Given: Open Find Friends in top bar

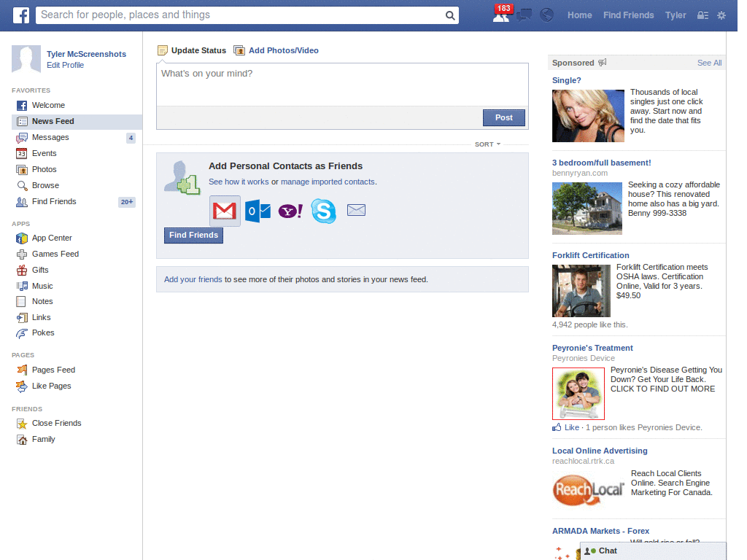Looking at the screenshot, I should [628, 15].
